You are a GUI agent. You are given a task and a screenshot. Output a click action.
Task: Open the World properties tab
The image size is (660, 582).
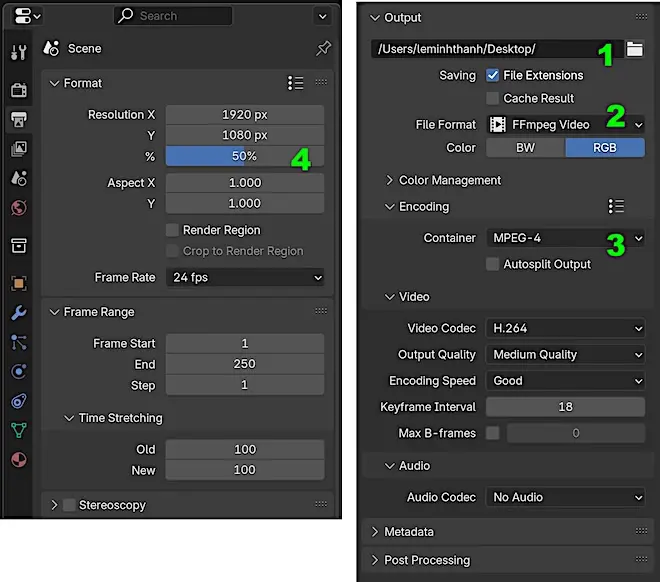point(19,207)
